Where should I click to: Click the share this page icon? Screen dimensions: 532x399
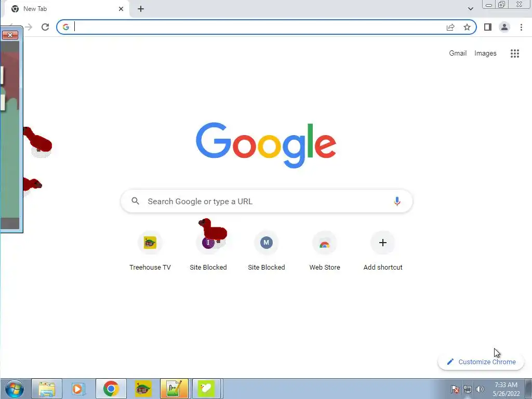[x=450, y=27]
